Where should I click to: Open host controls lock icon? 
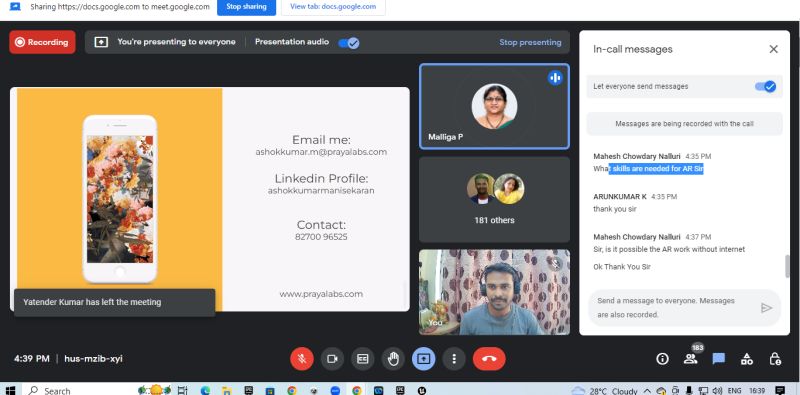coord(775,359)
